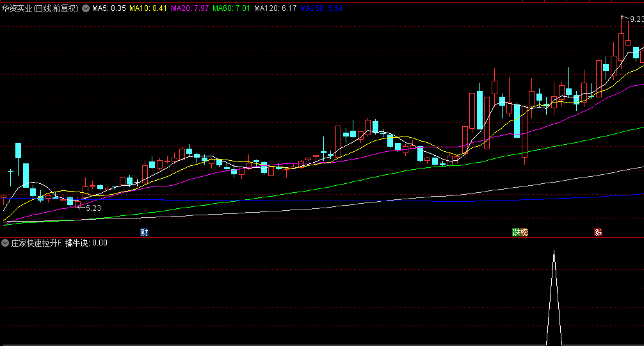Click the MA120: 6.17 label

coord(275,8)
